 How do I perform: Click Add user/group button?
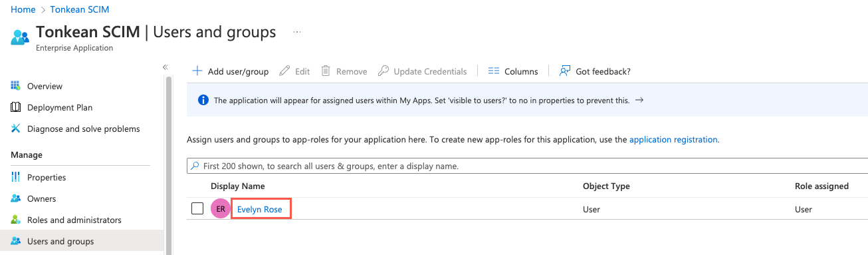(230, 71)
